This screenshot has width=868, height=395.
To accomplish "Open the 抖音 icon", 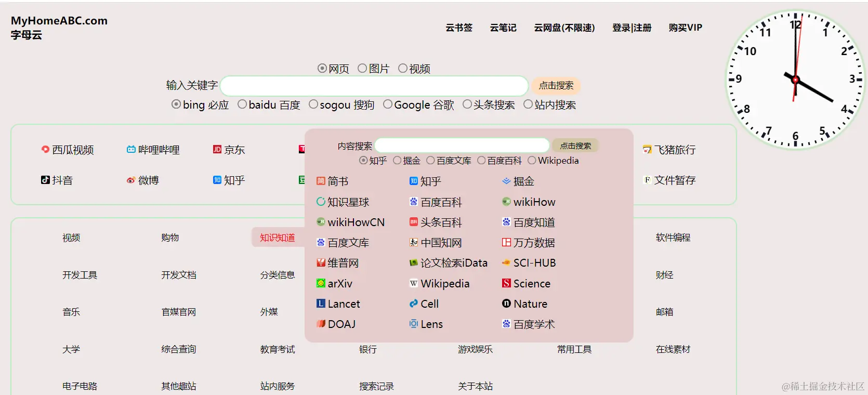I will pos(46,180).
